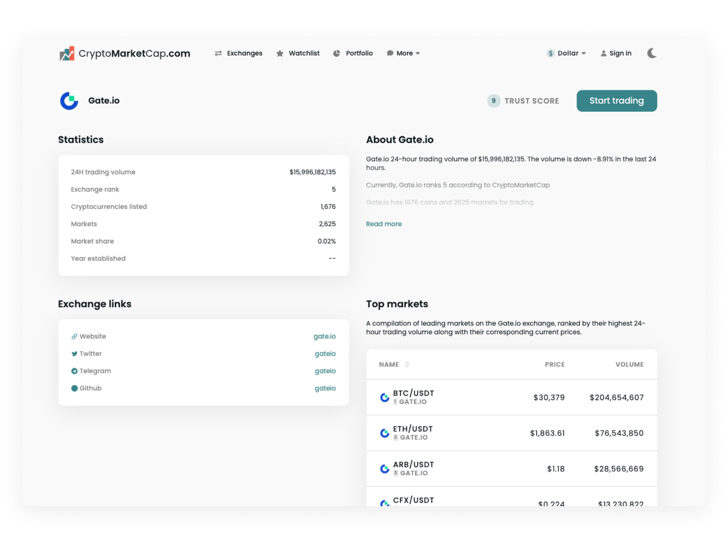
Task: Click the ETH price $1,863.61
Action: pos(547,433)
